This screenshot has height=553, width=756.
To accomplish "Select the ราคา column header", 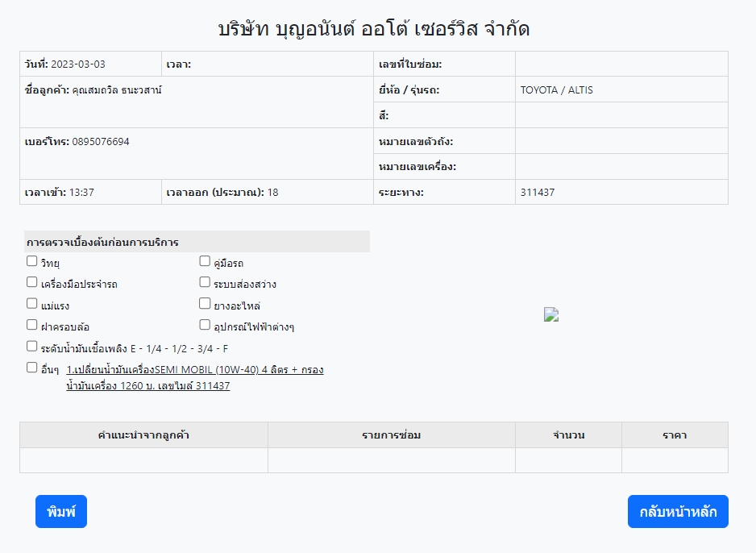I will (x=675, y=435).
